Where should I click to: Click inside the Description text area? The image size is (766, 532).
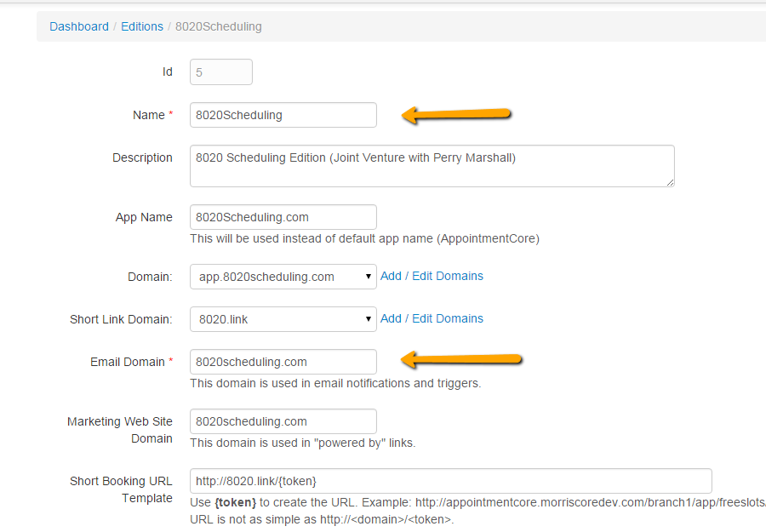pos(432,166)
